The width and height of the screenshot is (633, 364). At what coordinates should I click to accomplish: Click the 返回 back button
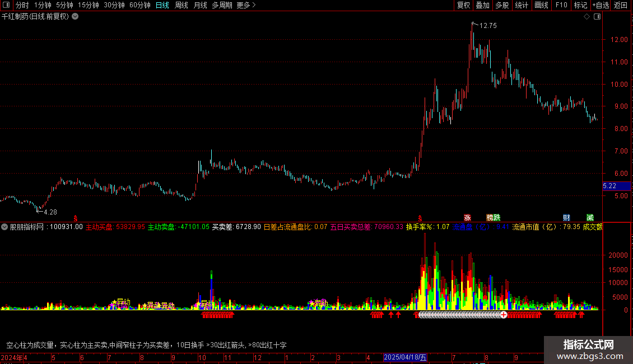pyautogui.click(x=621, y=5)
